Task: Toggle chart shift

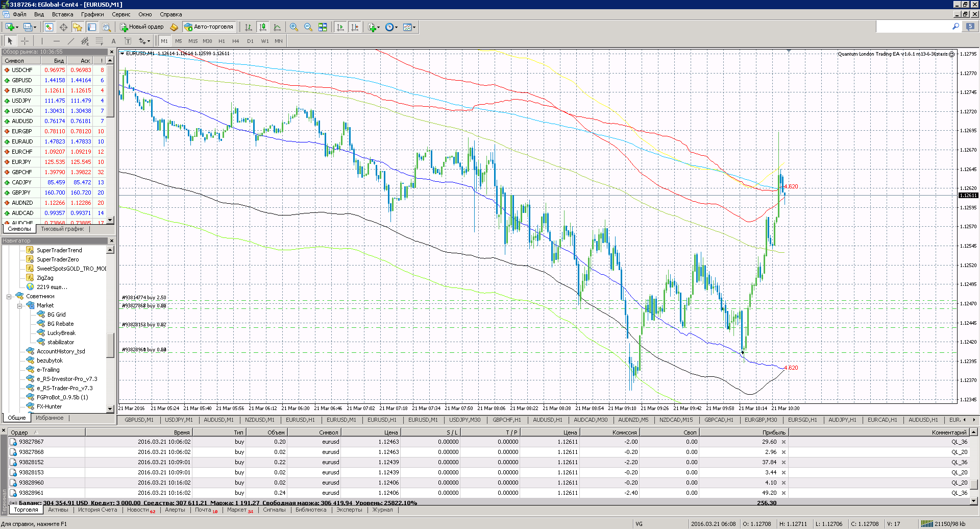Action: (355, 27)
